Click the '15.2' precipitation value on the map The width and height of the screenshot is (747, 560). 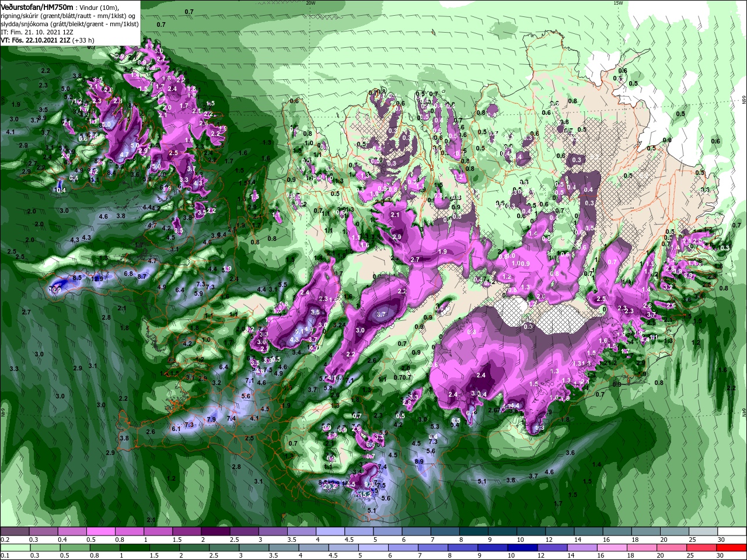365,494
